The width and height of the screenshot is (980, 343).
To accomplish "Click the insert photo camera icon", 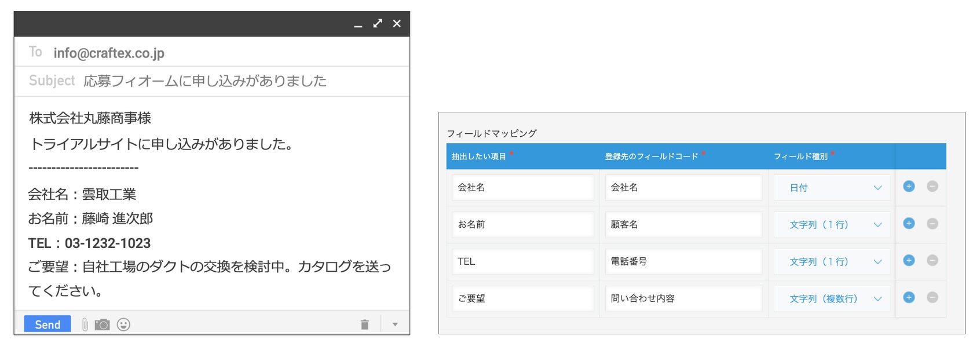I will (x=102, y=324).
